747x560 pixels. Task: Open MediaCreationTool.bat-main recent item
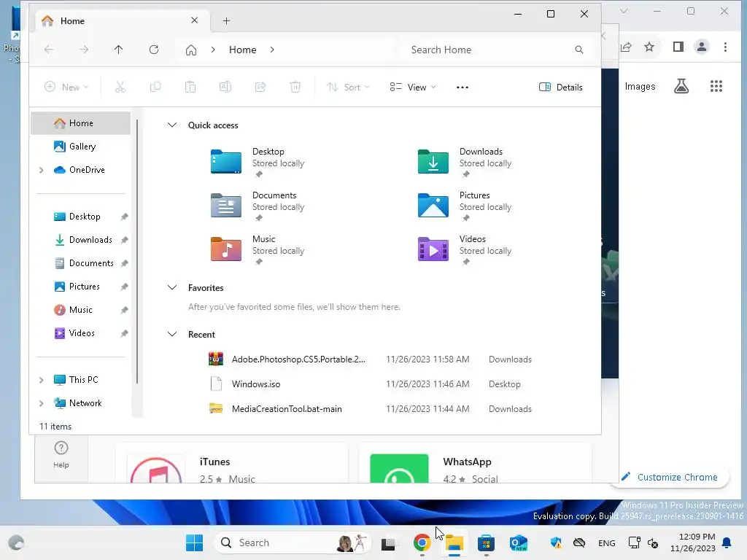370,408
